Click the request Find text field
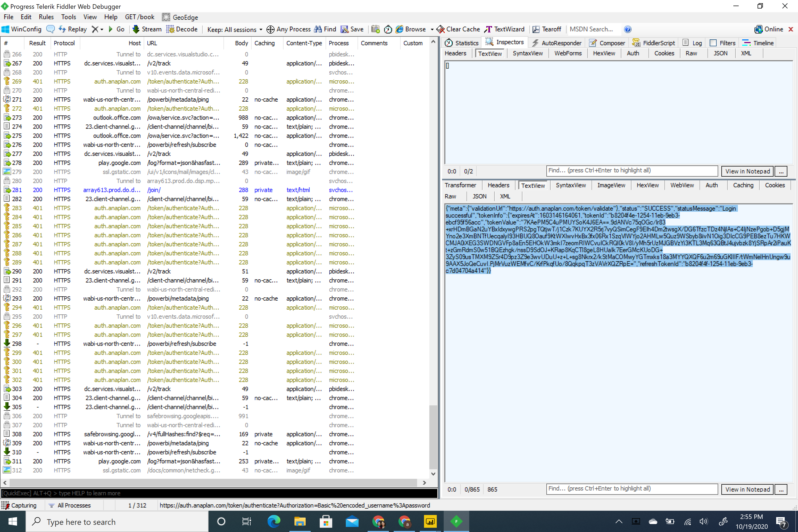The height and width of the screenshot is (532, 798). (x=632, y=171)
